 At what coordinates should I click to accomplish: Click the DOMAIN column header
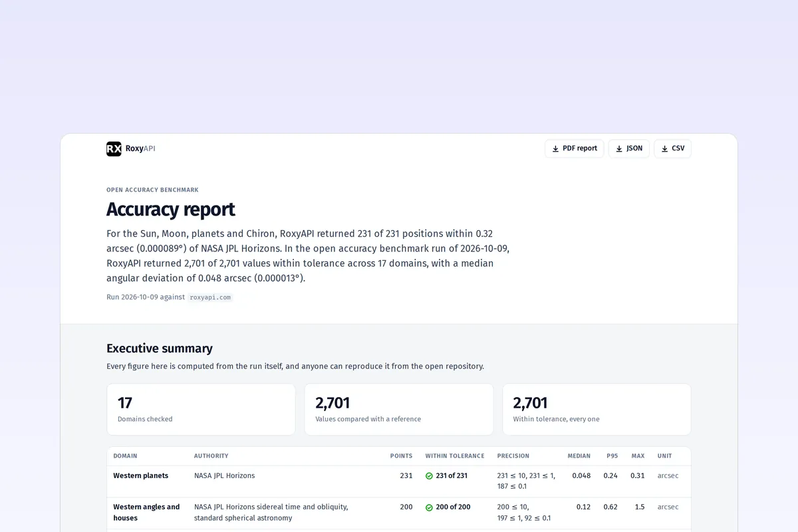click(x=125, y=456)
